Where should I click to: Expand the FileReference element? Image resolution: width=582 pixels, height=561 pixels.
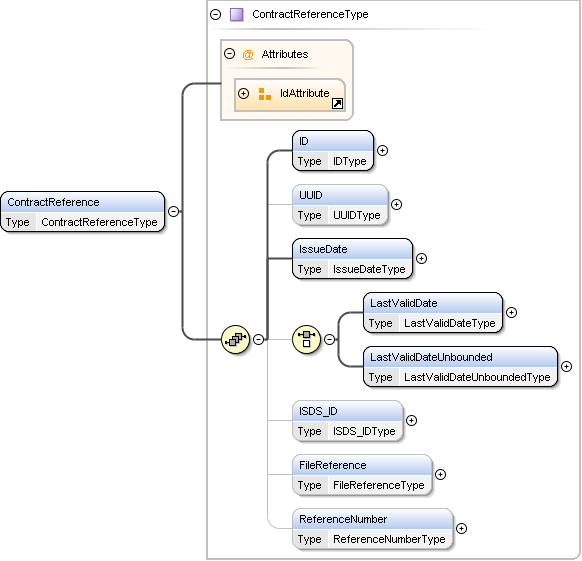[440, 474]
